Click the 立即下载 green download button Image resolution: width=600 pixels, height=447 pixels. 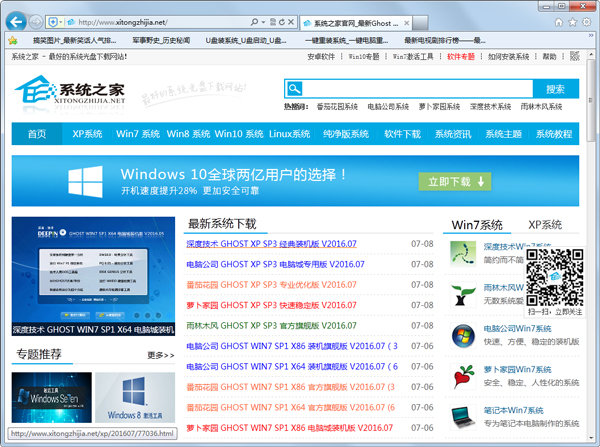pos(455,181)
